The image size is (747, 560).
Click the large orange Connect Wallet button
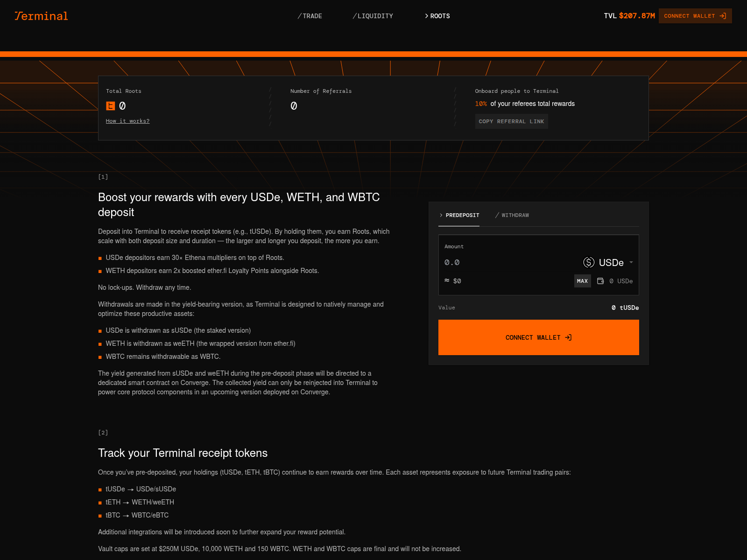[539, 337]
